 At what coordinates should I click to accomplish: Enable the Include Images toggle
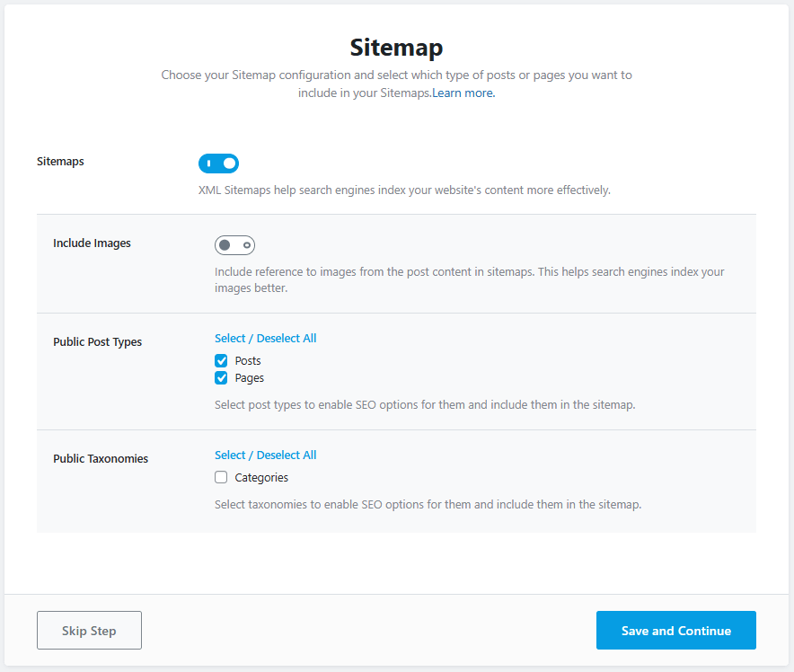click(x=234, y=245)
